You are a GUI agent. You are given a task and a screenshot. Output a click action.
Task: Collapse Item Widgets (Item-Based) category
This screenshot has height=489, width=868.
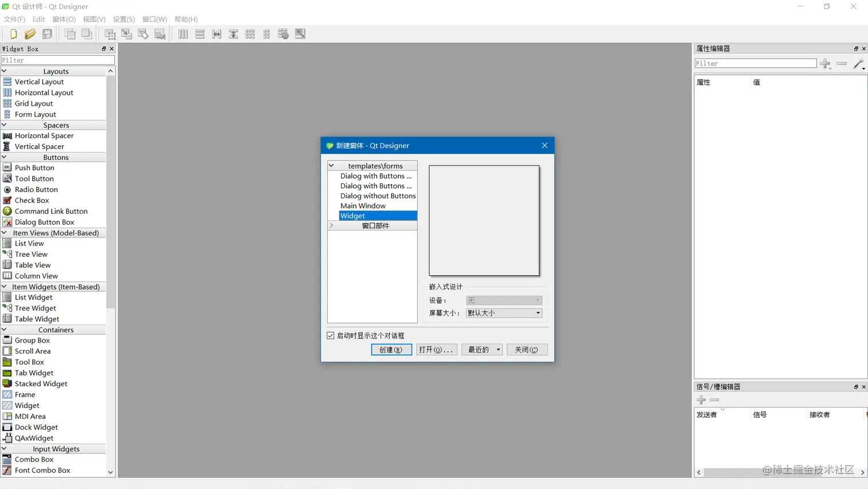click(x=4, y=287)
